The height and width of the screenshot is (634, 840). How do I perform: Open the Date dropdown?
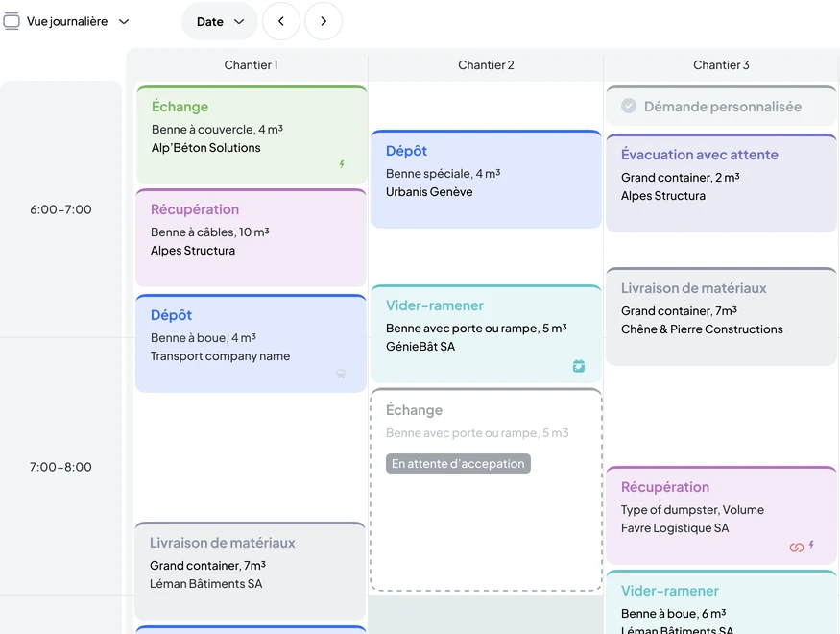click(220, 21)
